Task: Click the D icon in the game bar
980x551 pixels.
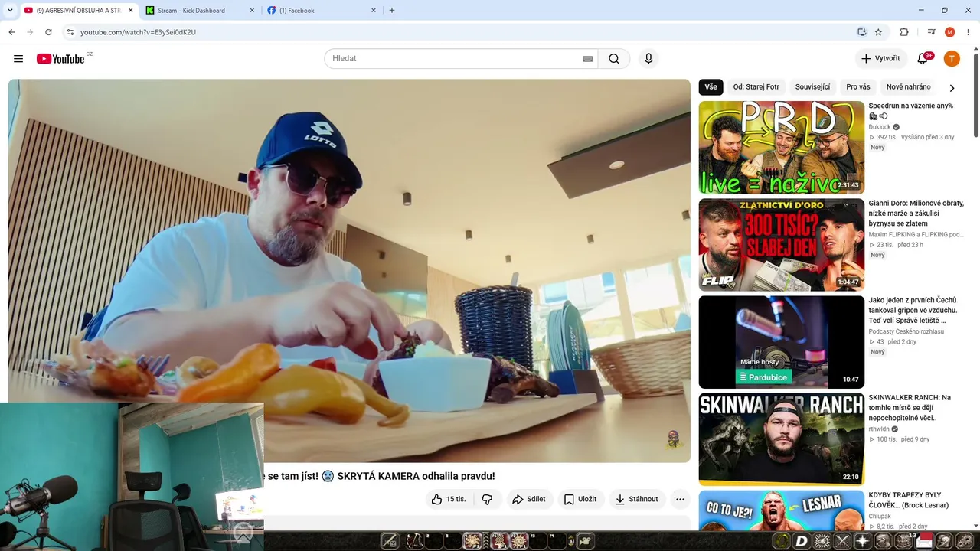Action: point(802,541)
